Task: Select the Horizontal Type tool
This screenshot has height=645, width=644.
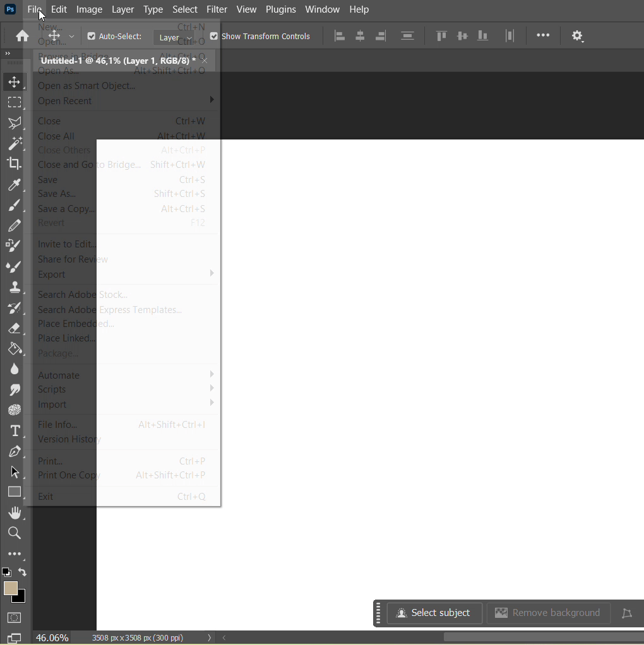Action: click(15, 430)
